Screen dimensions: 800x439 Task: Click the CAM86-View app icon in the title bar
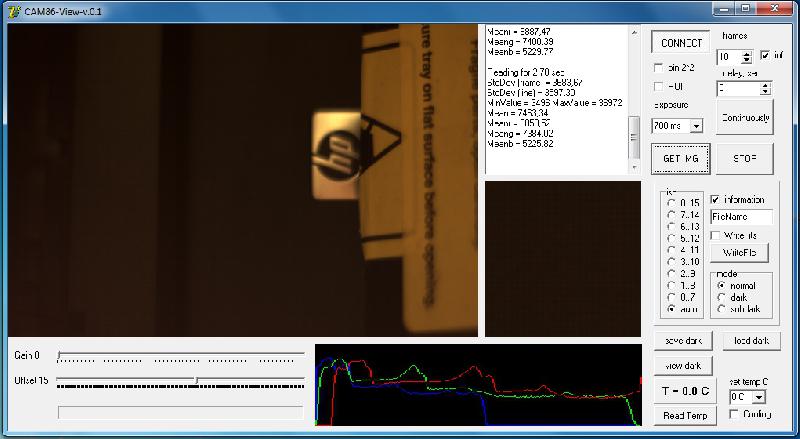tap(14, 11)
